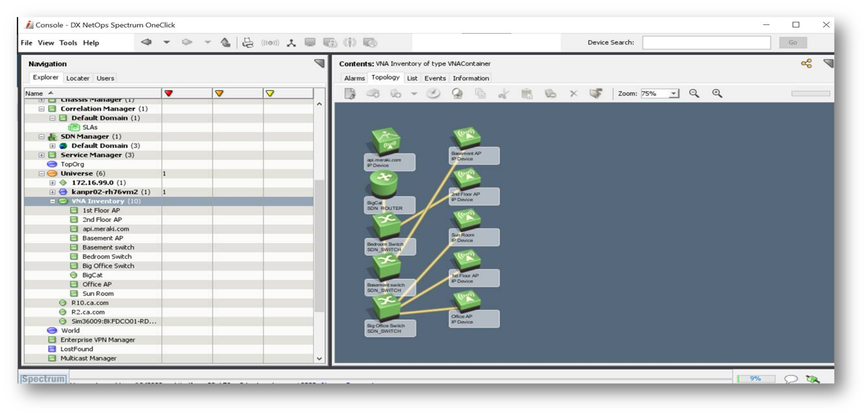The image size is (868, 417).
Task: Click the Basement AP device icon in topology
Action: click(x=467, y=137)
